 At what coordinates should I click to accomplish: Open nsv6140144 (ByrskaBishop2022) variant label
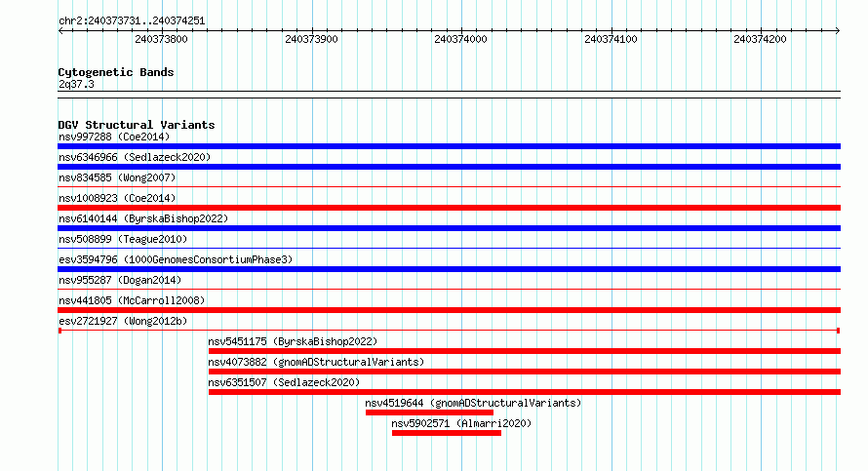click(x=143, y=218)
